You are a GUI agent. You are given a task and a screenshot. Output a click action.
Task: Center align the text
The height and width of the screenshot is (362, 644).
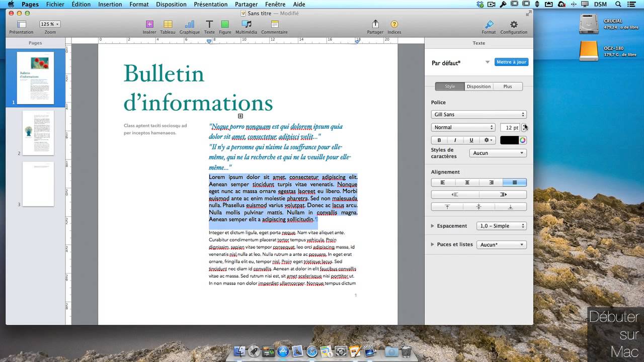(x=467, y=182)
